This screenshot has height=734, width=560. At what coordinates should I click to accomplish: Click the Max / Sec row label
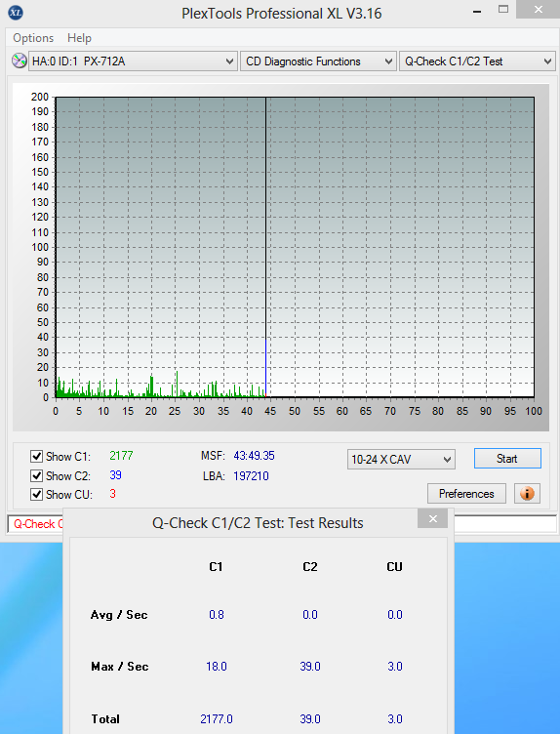[x=120, y=666]
